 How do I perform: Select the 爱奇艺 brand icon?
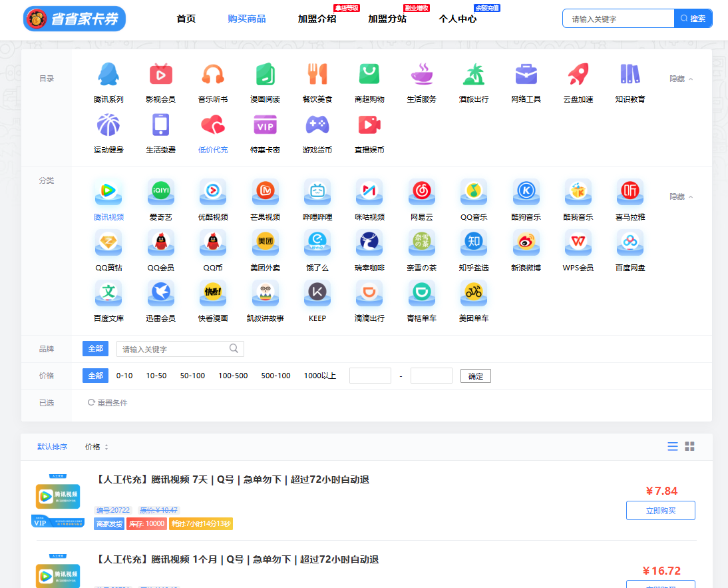[160, 192]
